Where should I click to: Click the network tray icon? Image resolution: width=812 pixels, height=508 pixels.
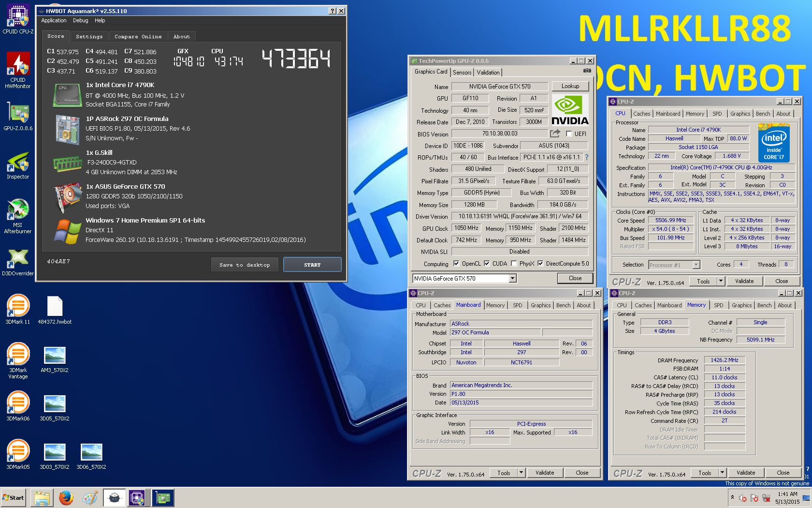pos(767,498)
